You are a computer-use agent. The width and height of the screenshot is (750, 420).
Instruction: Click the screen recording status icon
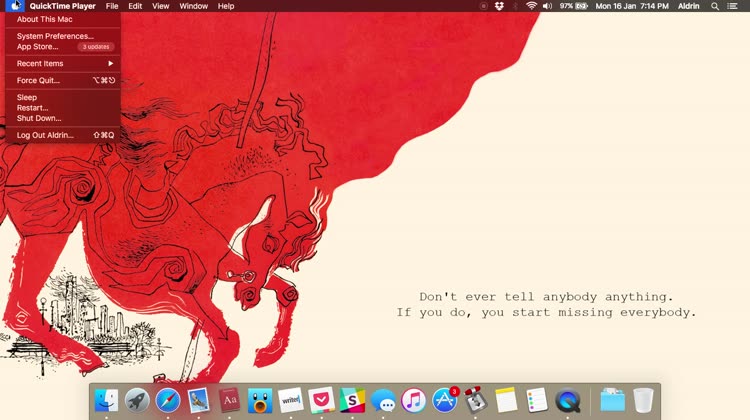pos(484,6)
